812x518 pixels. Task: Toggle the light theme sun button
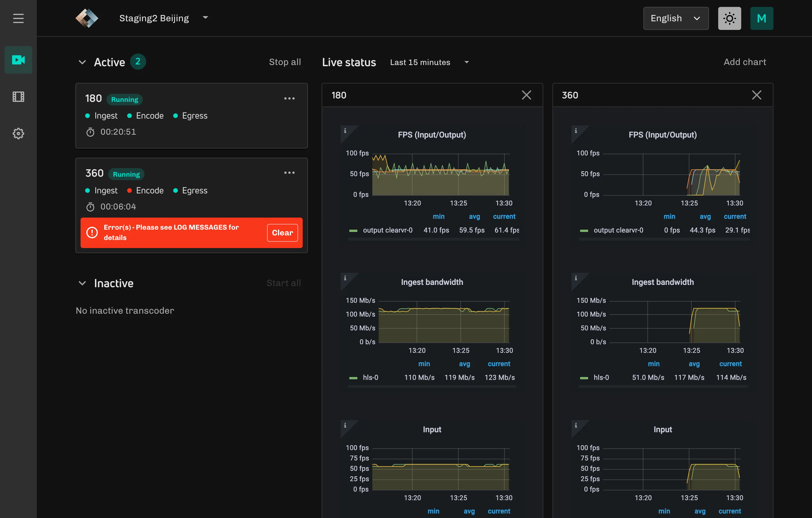729,18
